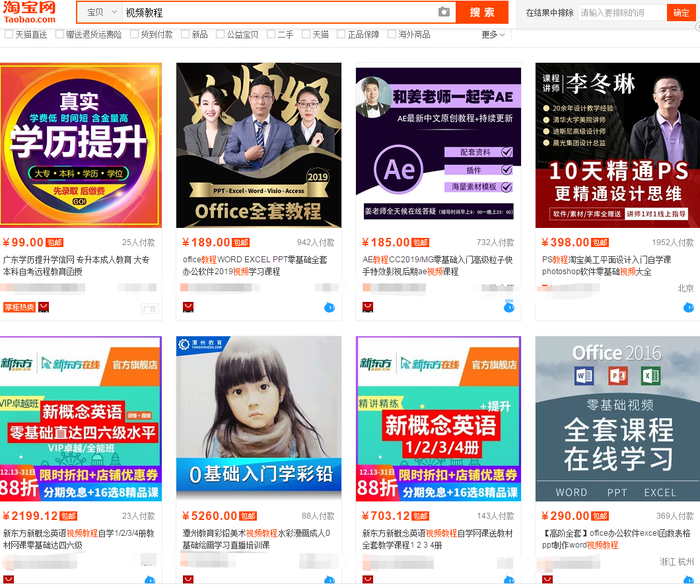Open 新东方新概念英语 自学网课送教材 listing title
700x588 pixels.
coord(437,539)
